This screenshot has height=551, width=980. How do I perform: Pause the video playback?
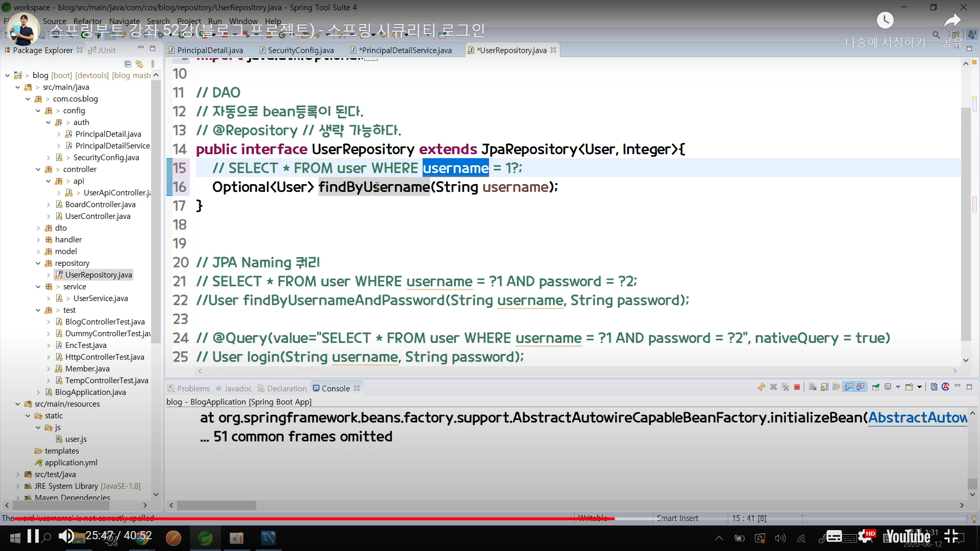[x=33, y=536]
